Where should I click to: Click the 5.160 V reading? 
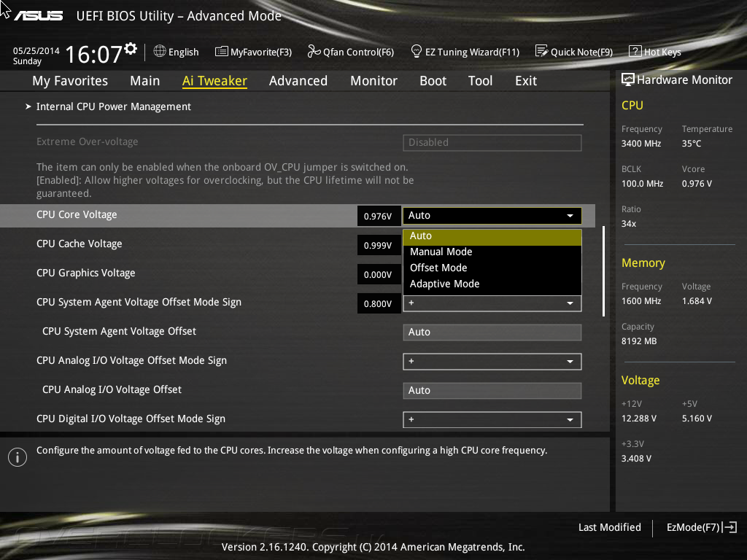pos(697,418)
